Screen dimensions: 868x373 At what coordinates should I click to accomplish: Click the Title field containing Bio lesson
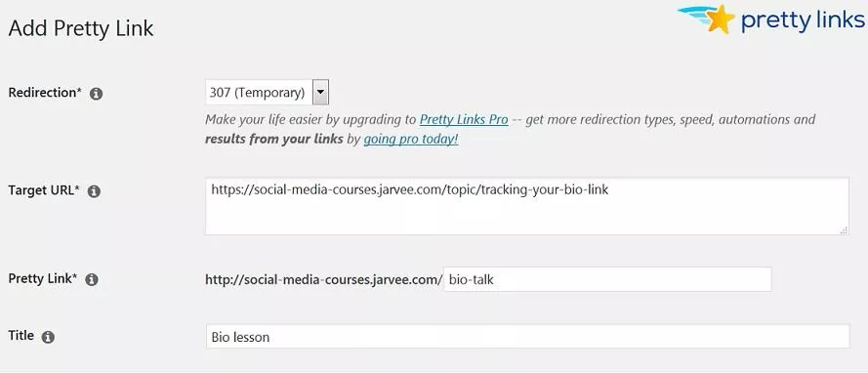pyautogui.click(x=527, y=337)
